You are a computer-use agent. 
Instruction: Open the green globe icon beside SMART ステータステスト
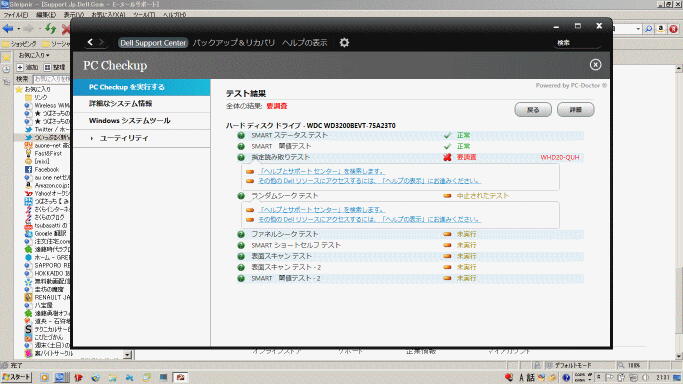pyautogui.click(x=241, y=135)
